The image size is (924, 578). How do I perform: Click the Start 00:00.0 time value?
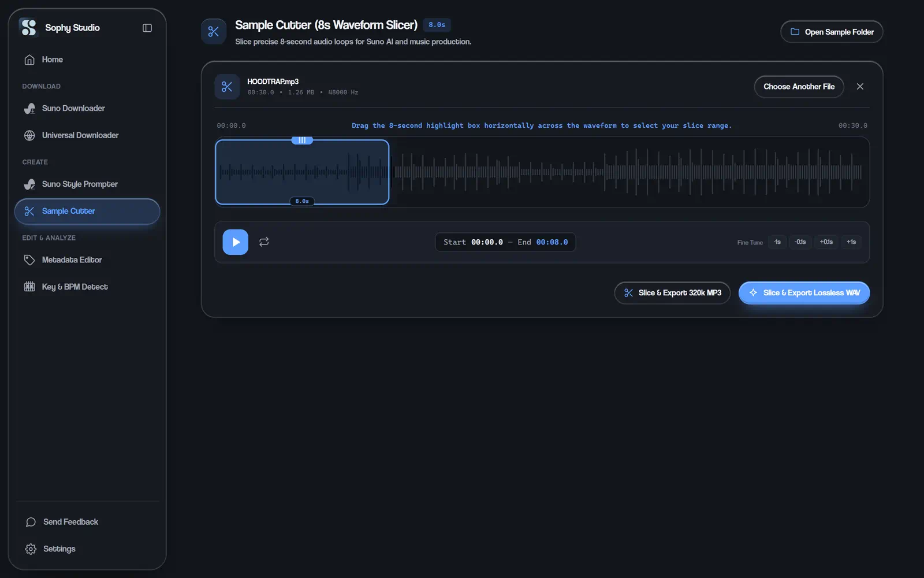tap(487, 242)
